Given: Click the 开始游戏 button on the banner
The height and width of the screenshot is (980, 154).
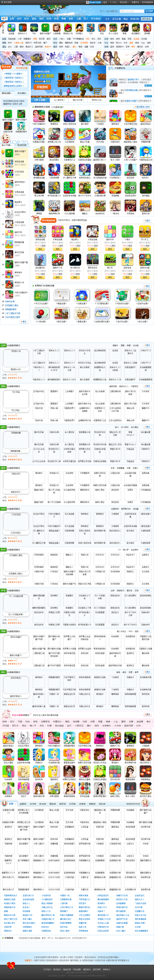Looking at the screenshot, I should pos(42,87).
